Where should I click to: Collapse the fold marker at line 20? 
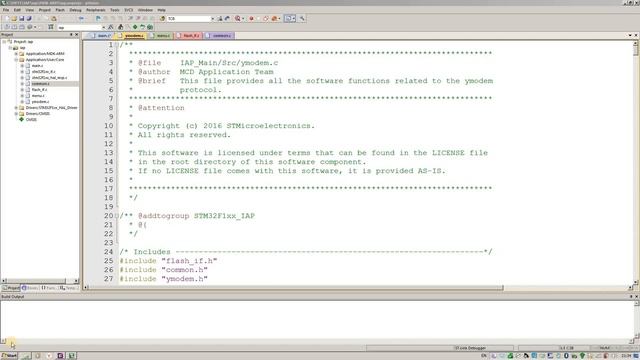pos(116,216)
